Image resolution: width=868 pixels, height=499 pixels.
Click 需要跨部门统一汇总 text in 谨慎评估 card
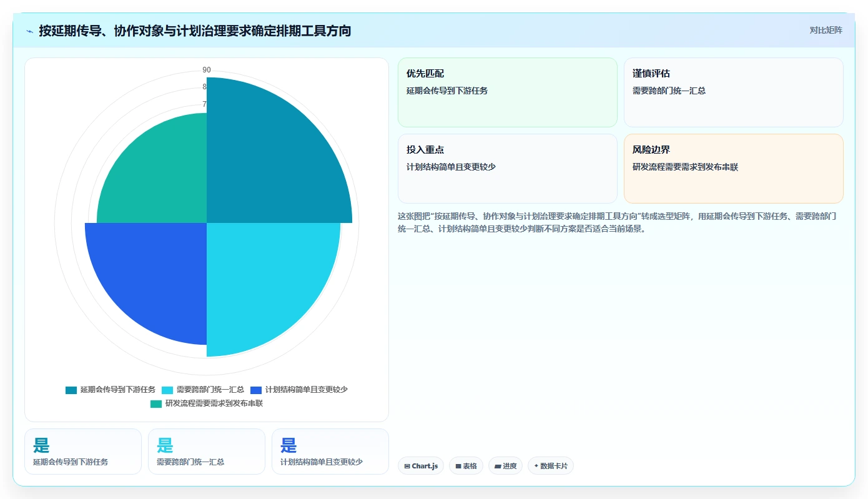click(669, 91)
